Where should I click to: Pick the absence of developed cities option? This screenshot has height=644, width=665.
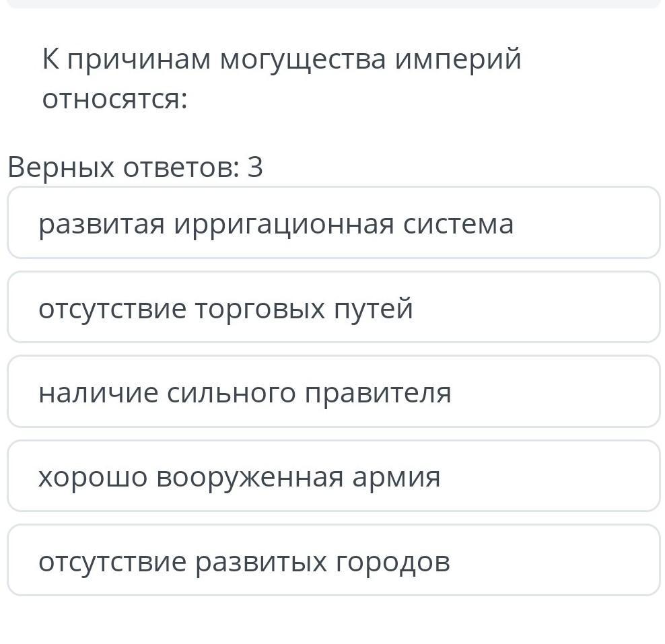333,561
